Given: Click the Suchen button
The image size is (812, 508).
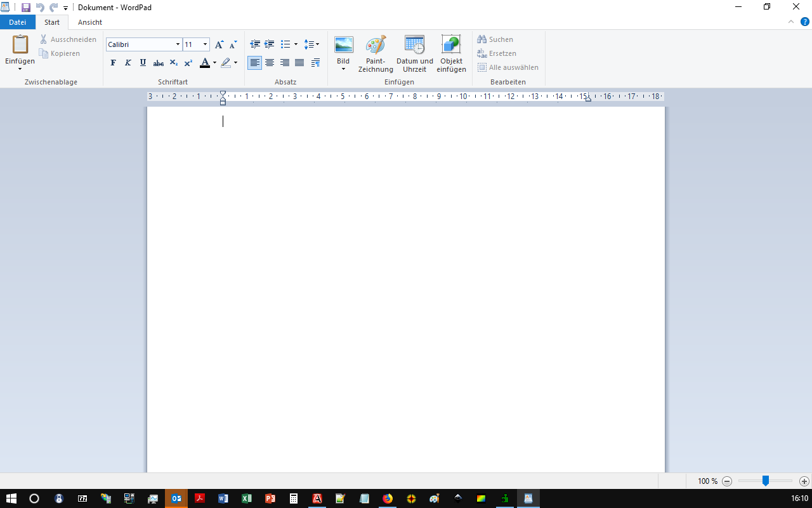Looking at the screenshot, I should [495, 39].
